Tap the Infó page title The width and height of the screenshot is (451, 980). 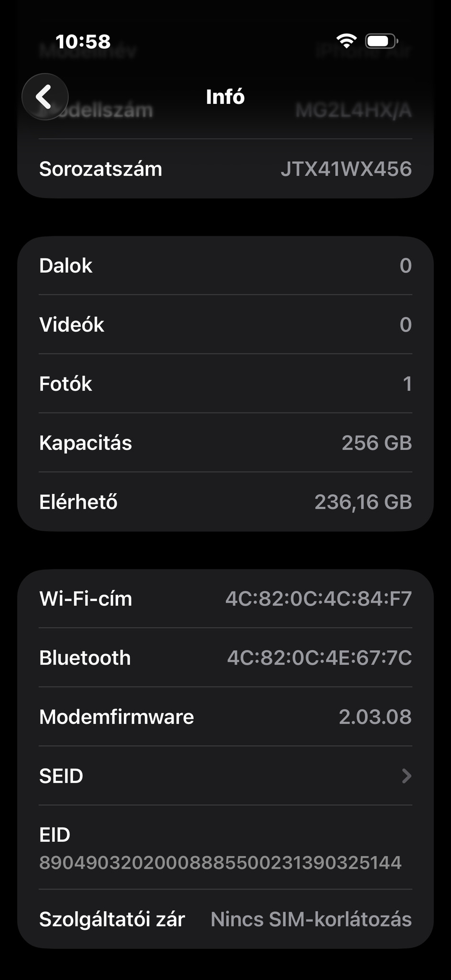tap(225, 97)
